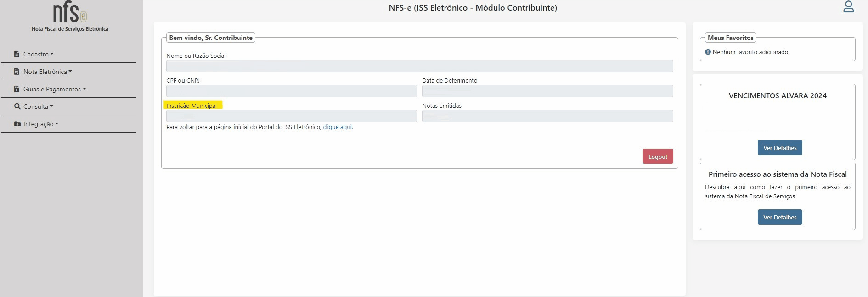Click the Guias e Pagamentos icon
868x297 pixels.
pos(17,89)
